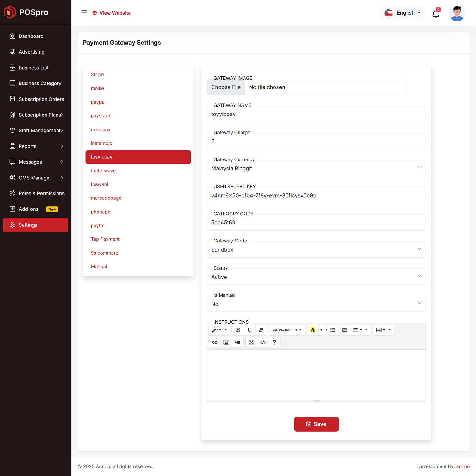
Task: Insert unordered bullet list in editor
Action: tap(333, 330)
